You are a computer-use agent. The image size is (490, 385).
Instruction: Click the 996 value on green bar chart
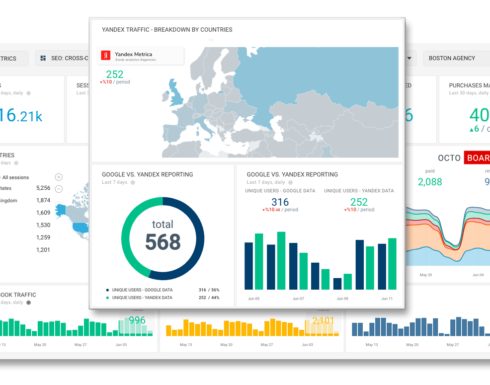pos(137,320)
